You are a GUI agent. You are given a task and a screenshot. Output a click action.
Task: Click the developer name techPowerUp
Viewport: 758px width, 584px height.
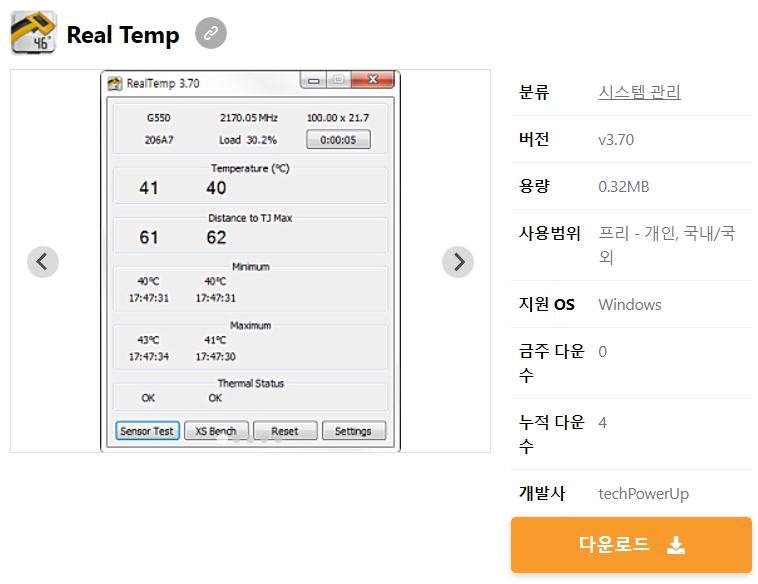[643, 494]
